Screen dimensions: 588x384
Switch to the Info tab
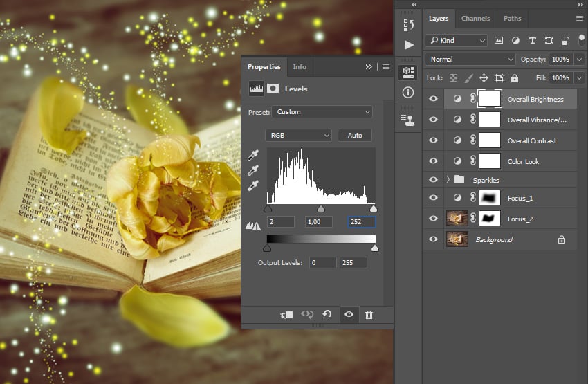[x=300, y=66]
